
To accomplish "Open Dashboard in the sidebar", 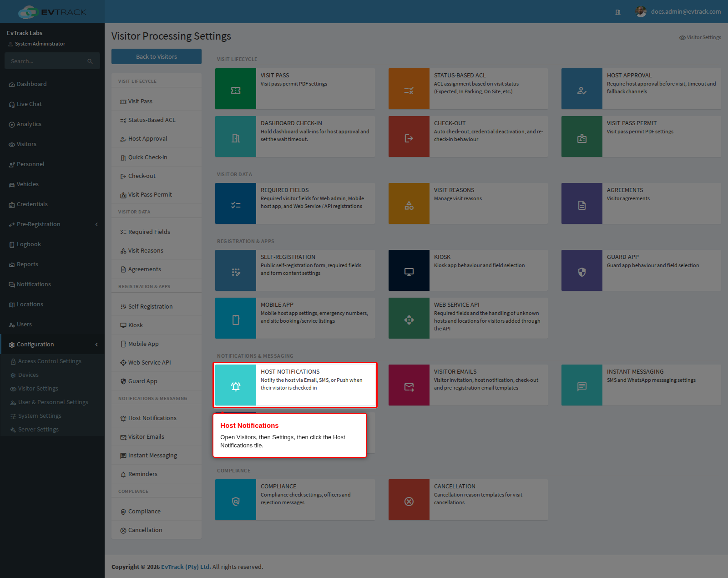I will [x=52, y=84].
